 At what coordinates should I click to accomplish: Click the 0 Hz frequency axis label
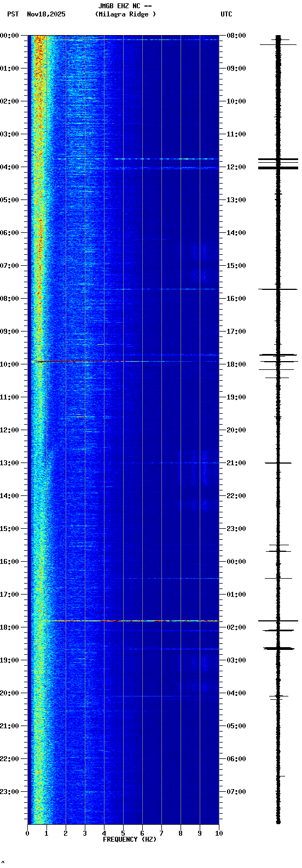[27, 833]
